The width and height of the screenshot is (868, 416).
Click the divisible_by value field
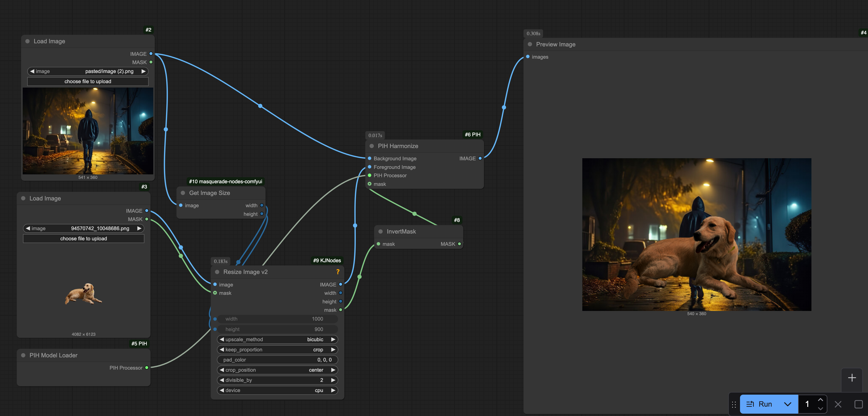click(277, 380)
